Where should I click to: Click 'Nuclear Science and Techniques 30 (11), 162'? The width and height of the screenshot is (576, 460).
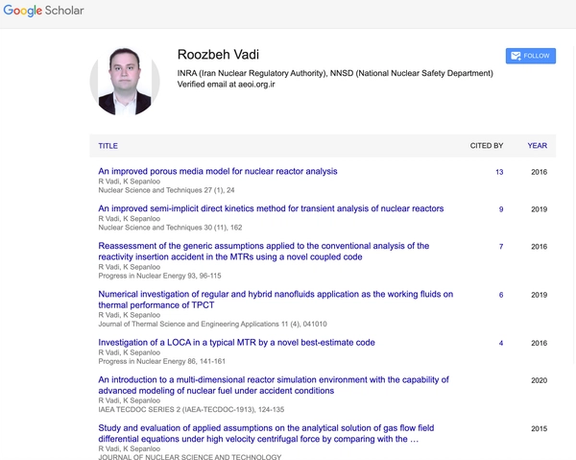coord(170,227)
